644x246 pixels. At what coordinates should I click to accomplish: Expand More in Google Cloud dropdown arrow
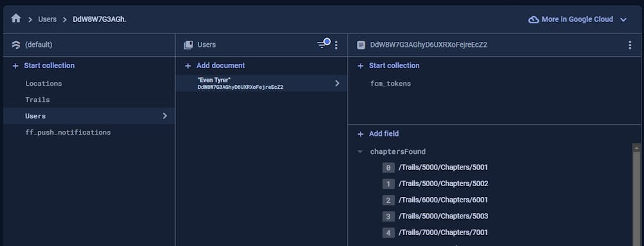pos(623,20)
